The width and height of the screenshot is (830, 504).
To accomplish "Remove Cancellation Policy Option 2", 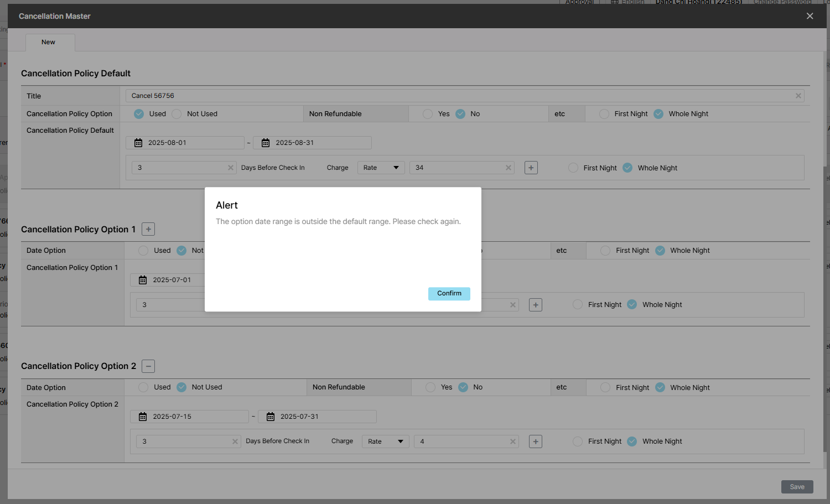I will pyautogui.click(x=148, y=366).
